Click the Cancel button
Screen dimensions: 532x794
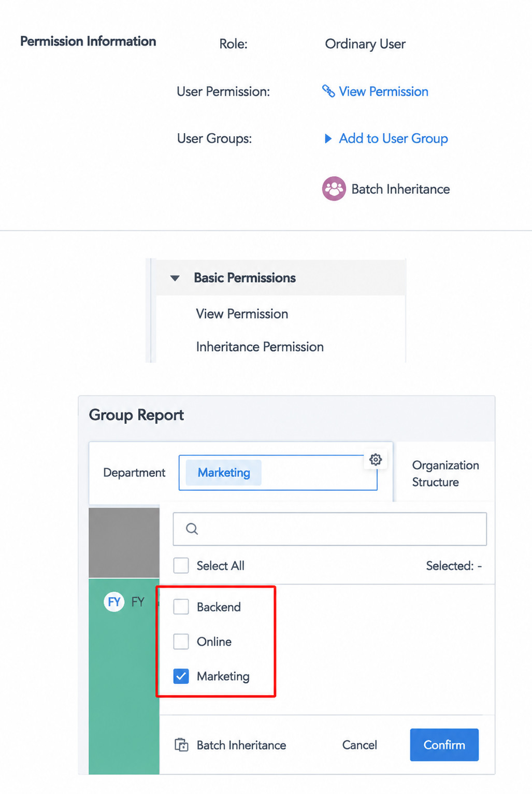pyautogui.click(x=360, y=745)
